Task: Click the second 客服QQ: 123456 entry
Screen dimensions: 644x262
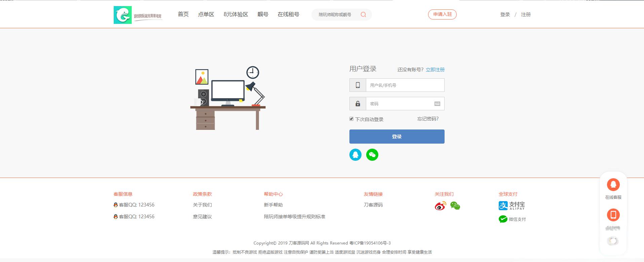Action: pos(134,217)
